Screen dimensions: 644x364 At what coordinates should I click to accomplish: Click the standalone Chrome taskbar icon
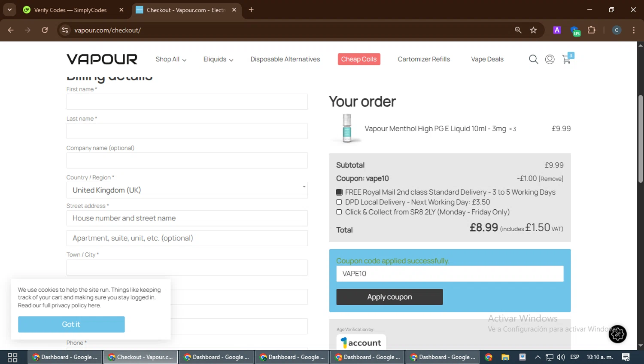click(x=489, y=357)
